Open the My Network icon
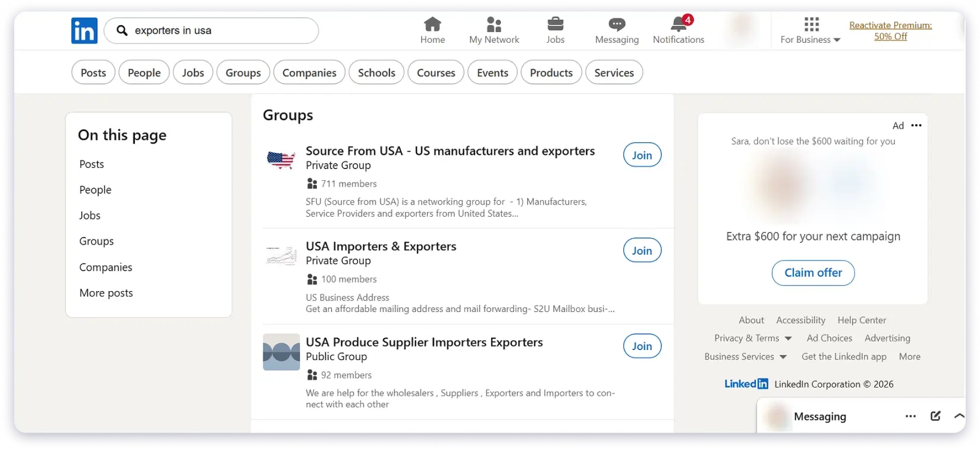This screenshot has width=980, height=450. click(494, 24)
